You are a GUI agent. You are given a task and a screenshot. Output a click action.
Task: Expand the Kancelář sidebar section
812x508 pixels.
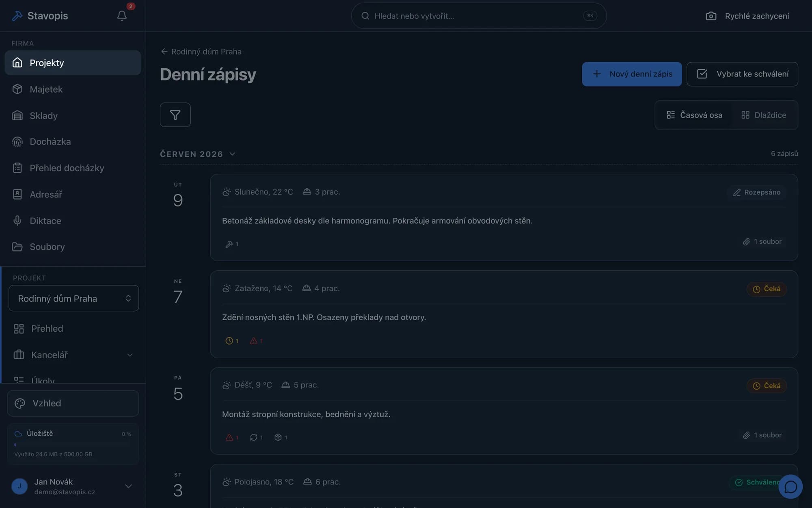point(73,355)
